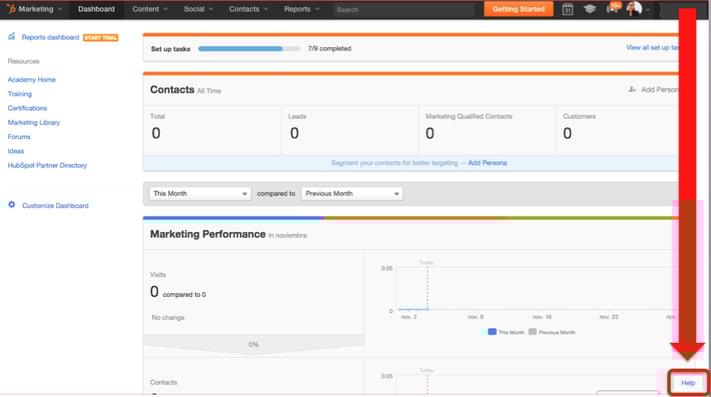Viewport: 711px width, 397px height.
Task: Open the Reports menu
Action: 302,9
